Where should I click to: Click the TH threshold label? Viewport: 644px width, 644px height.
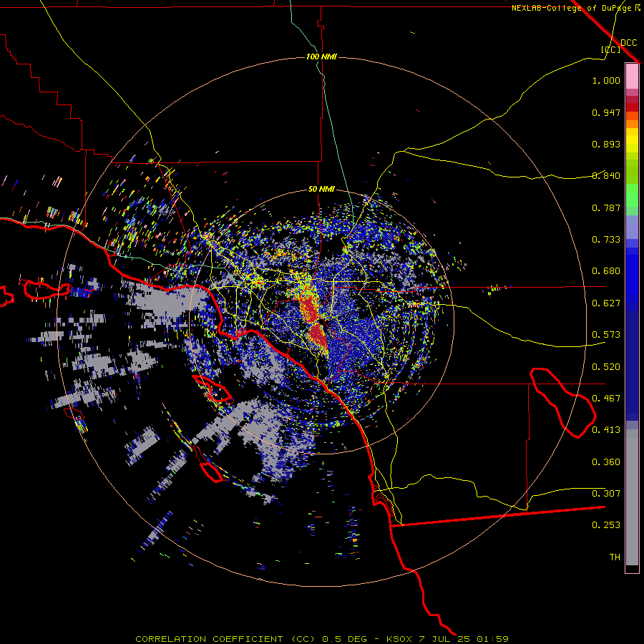point(615,557)
